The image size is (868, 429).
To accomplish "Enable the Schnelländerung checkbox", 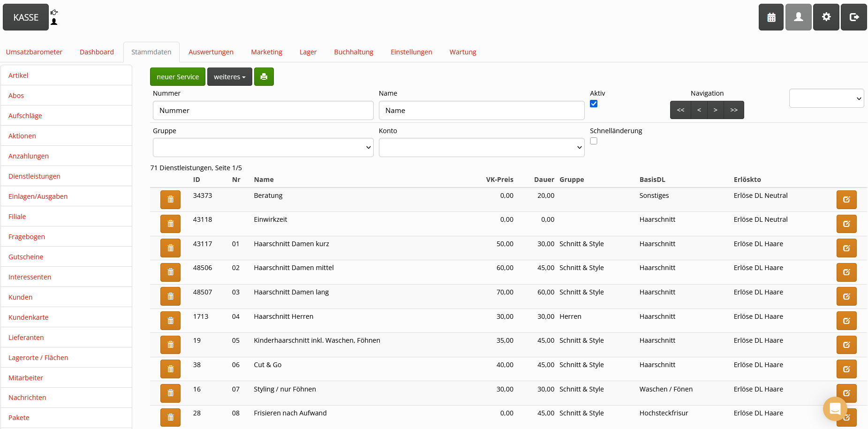I will 594,141.
